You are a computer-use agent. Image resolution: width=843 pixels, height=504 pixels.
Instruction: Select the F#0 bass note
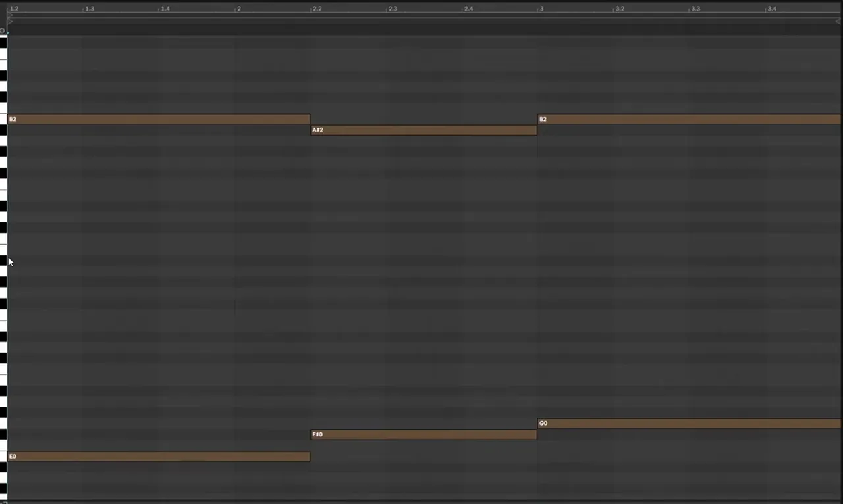pyautogui.click(x=423, y=434)
